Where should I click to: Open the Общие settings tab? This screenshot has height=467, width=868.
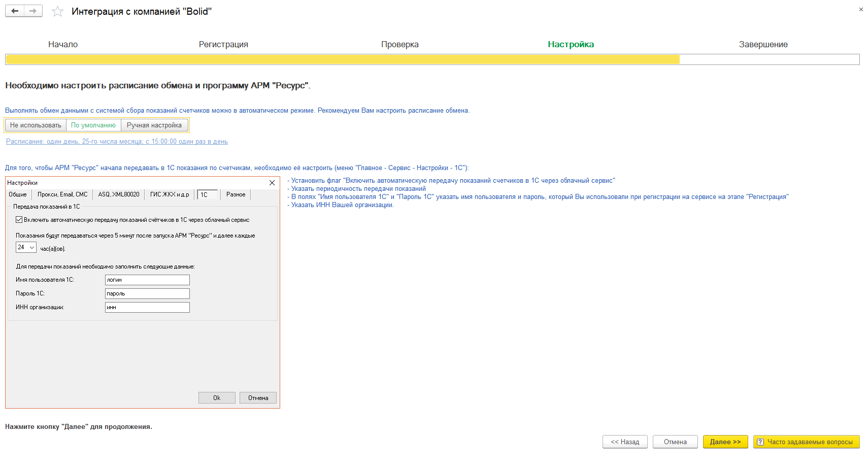pos(18,194)
